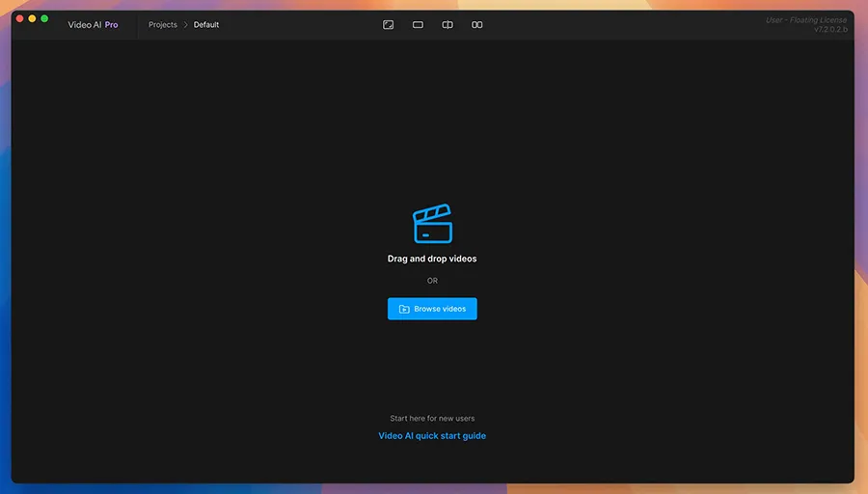
Task: Click the OR separator text
Action: (x=432, y=281)
